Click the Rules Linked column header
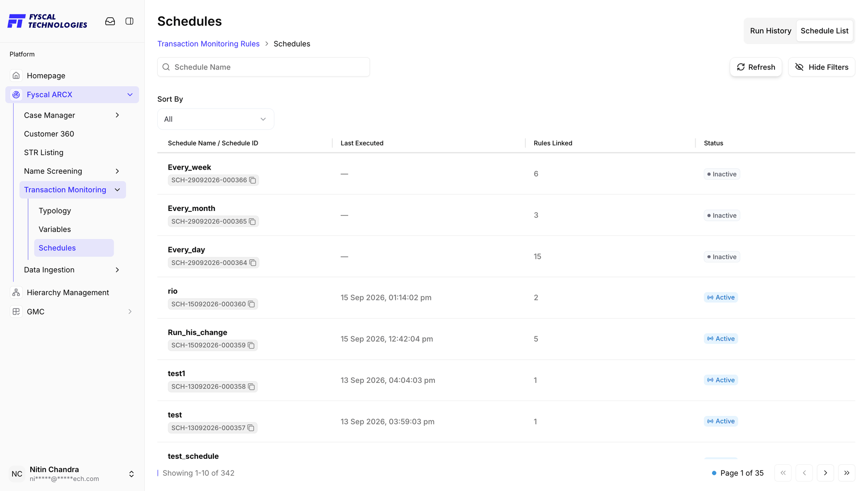This screenshot has width=868, height=491. 553,143
